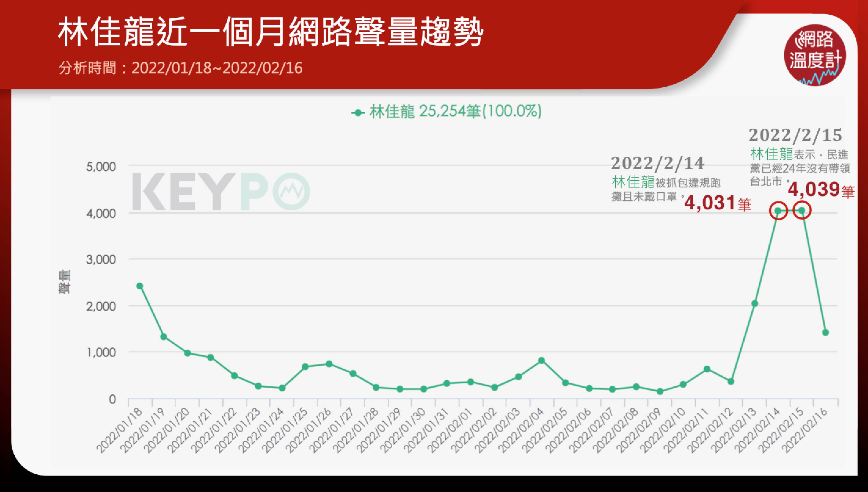
Task: Click the 聲量 y-axis title
Action: point(64,281)
